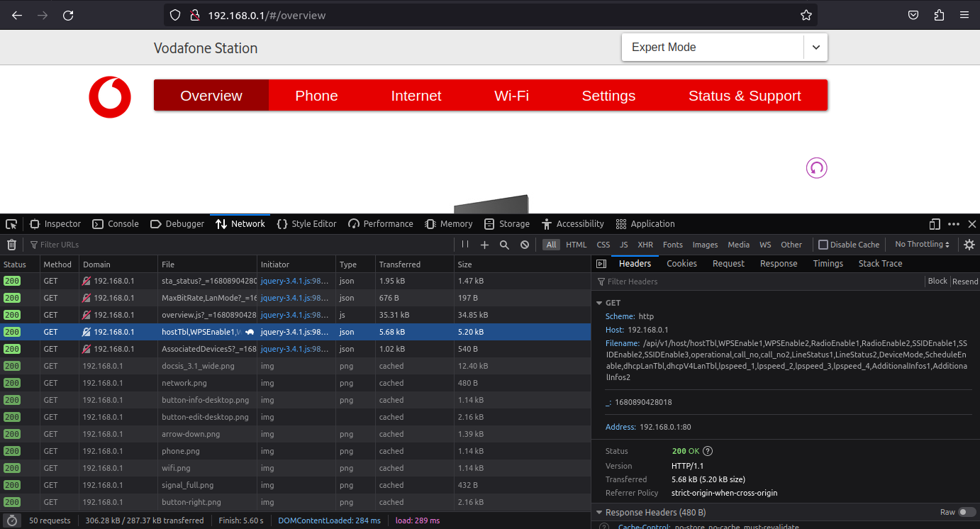Select the AssociatedDevices5 request row

pyautogui.click(x=294, y=349)
